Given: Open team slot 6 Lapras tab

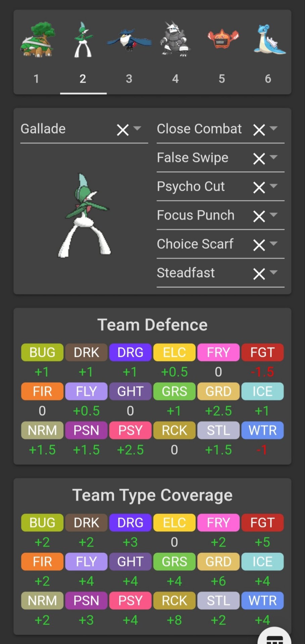Looking at the screenshot, I should click(x=268, y=52).
